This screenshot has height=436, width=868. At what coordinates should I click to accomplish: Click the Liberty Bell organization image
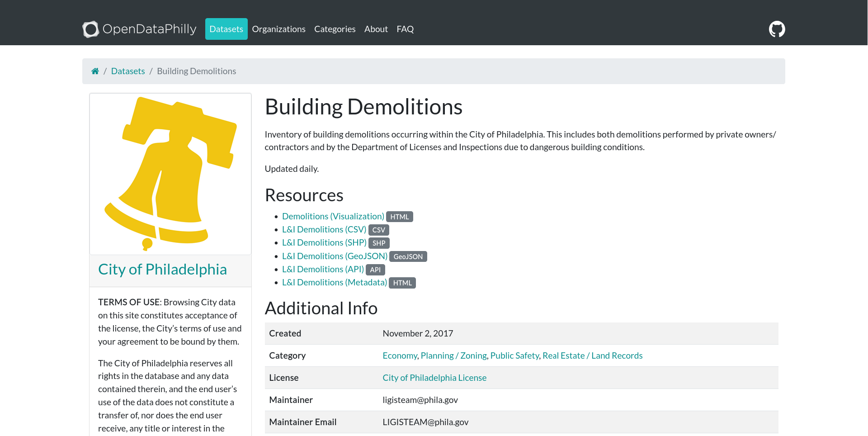pyautogui.click(x=170, y=174)
